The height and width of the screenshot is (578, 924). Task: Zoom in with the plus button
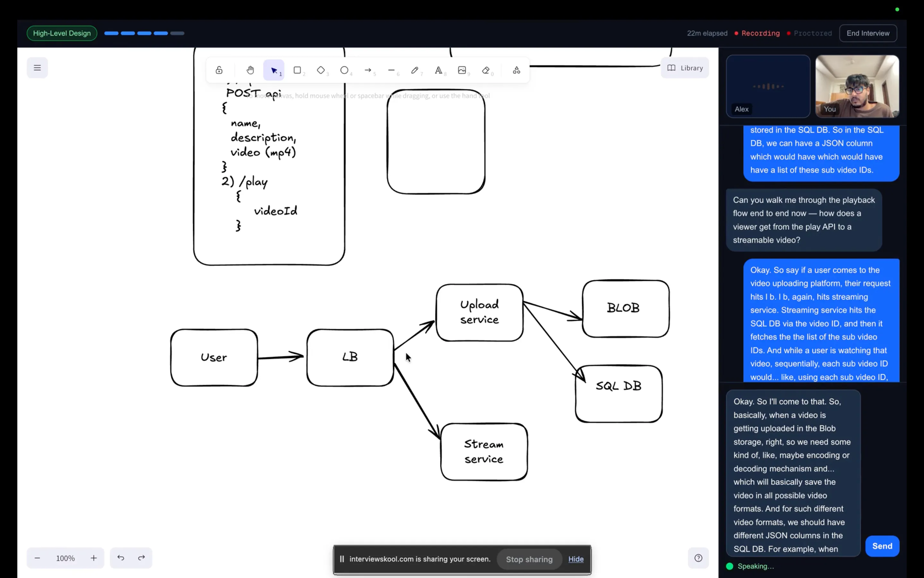94,558
